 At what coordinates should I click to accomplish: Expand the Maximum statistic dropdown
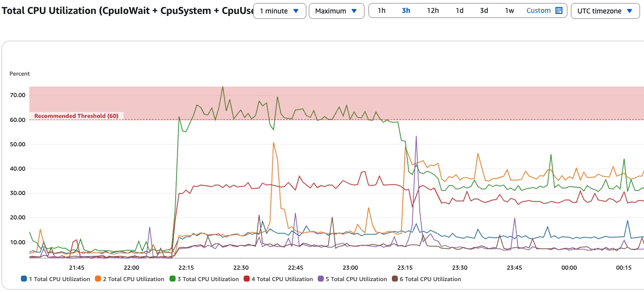tap(336, 10)
